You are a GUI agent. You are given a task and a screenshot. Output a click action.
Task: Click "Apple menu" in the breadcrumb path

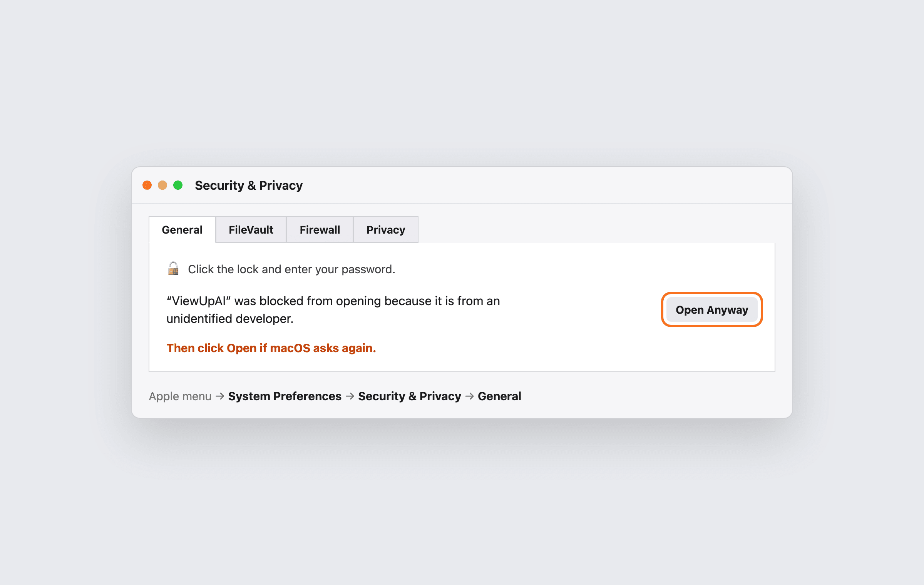tap(180, 396)
